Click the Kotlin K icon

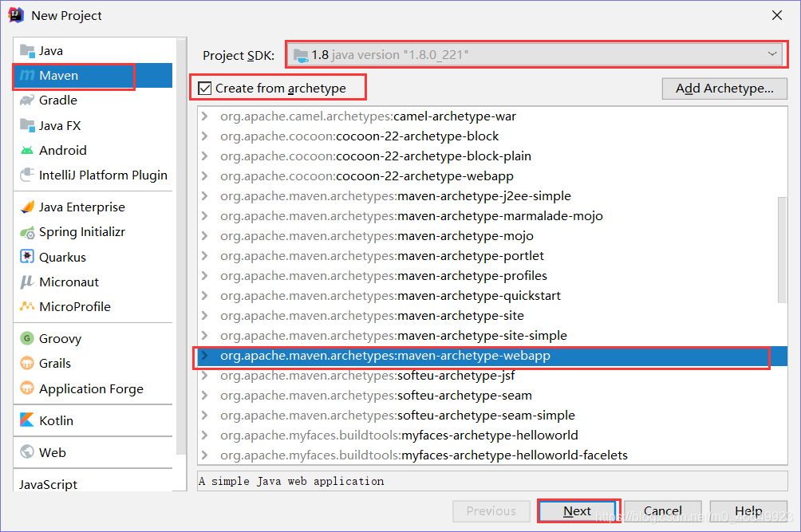pos(27,420)
